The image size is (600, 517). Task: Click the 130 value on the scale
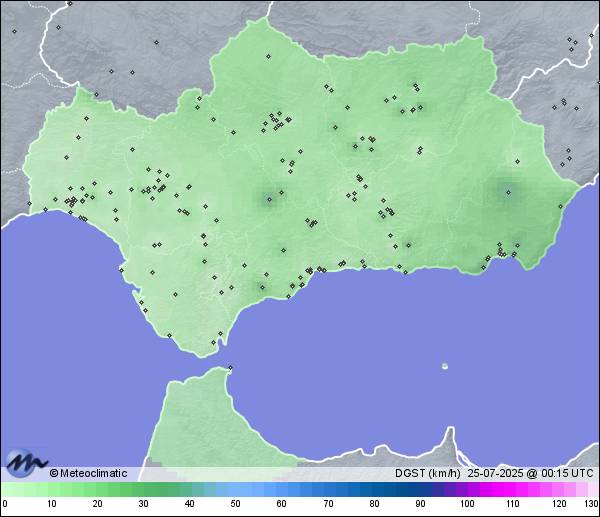[592, 504]
